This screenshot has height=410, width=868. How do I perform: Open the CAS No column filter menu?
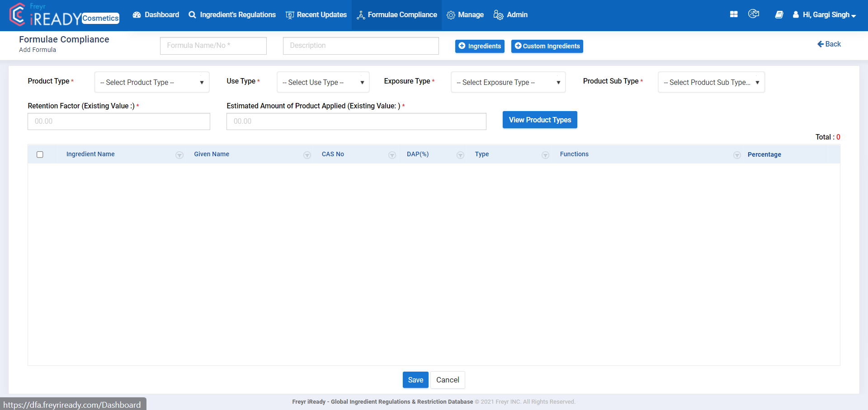coord(392,155)
